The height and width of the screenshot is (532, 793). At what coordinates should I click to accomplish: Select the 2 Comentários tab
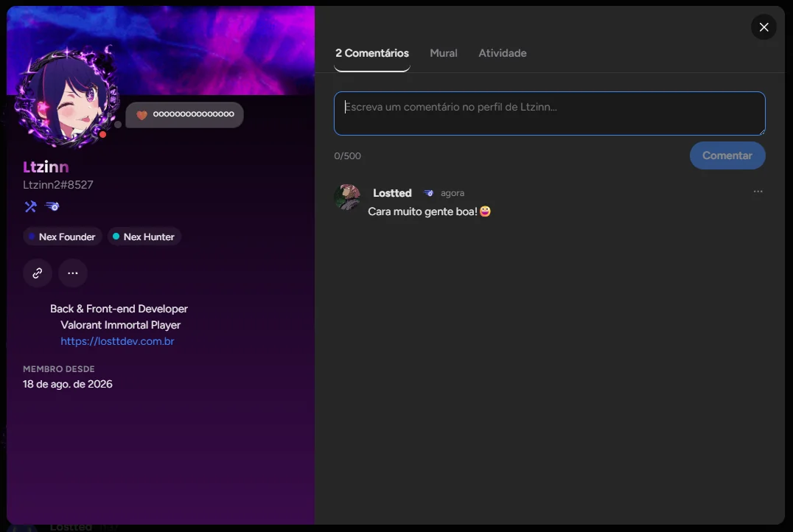(372, 53)
